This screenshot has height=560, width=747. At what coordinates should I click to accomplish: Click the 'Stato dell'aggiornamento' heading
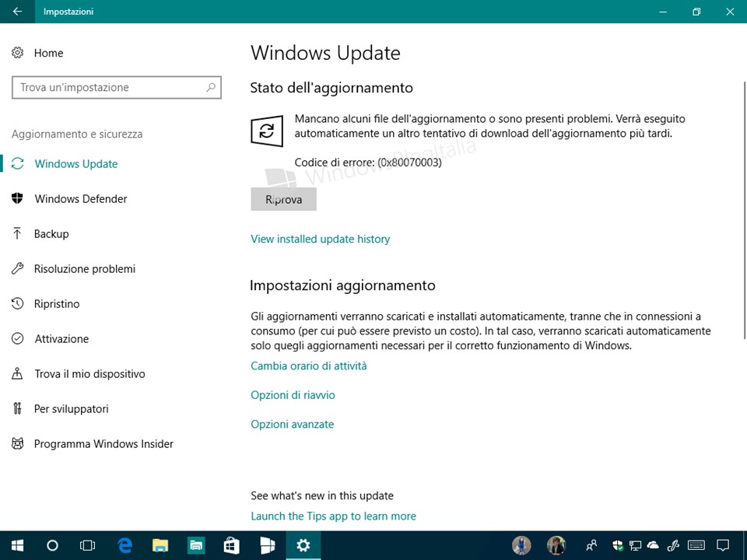[331, 88]
